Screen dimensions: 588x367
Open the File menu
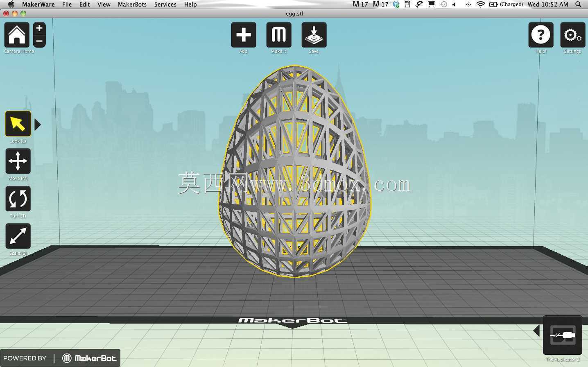click(x=67, y=5)
